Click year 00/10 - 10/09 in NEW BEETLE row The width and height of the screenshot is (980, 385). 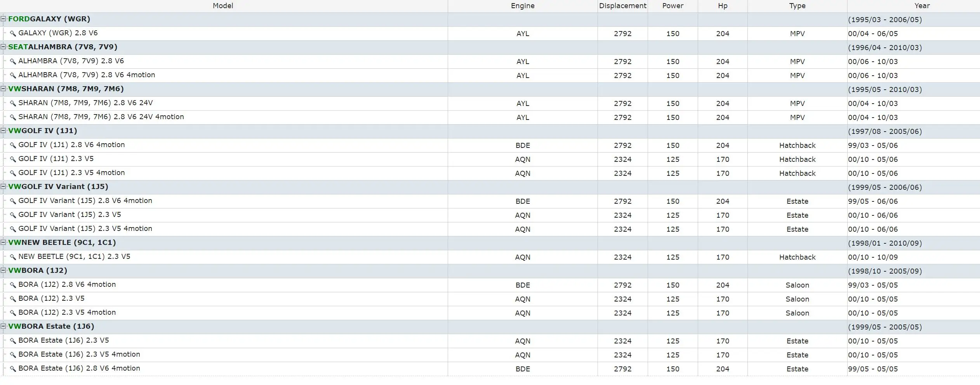(873, 257)
